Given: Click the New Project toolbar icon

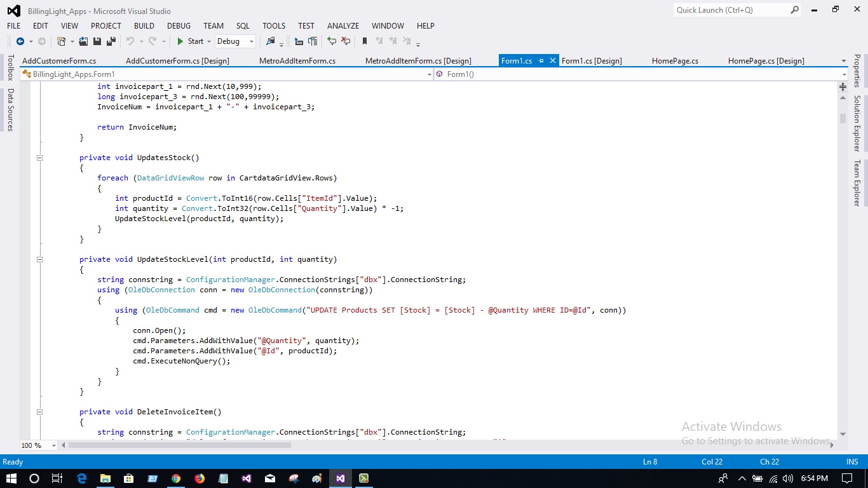Looking at the screenshot, I should [61, 41].
